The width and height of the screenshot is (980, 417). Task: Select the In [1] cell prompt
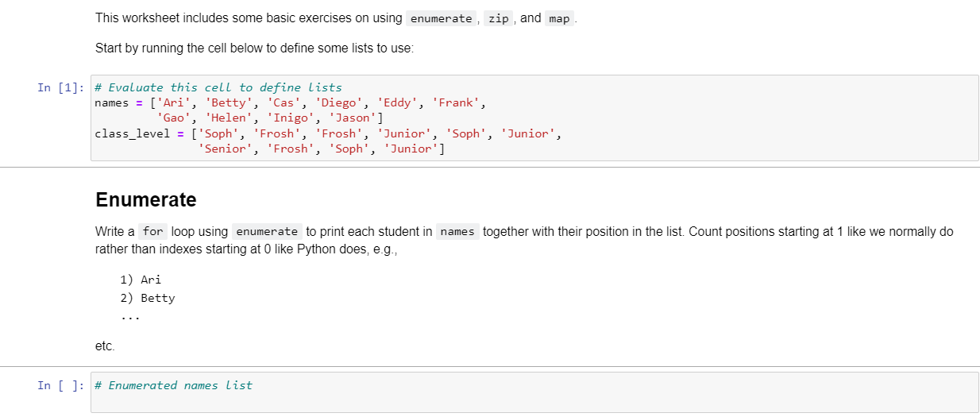coord(60,87)
